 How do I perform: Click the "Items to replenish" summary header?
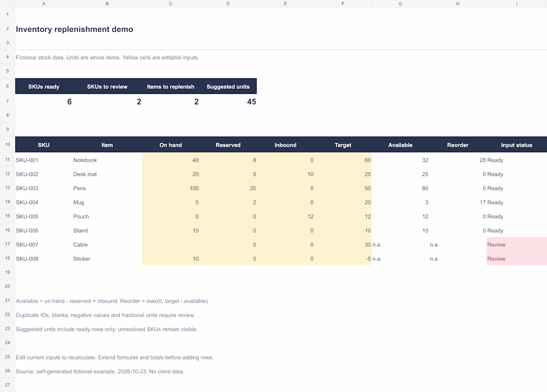click(x=171, y=86)
